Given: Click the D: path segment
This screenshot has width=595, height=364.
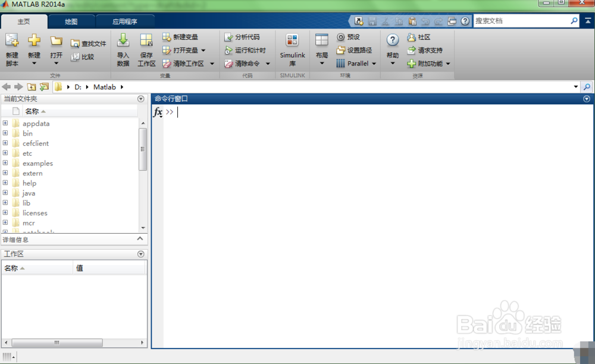Looking at the screenshot, I should coord(78,87).
